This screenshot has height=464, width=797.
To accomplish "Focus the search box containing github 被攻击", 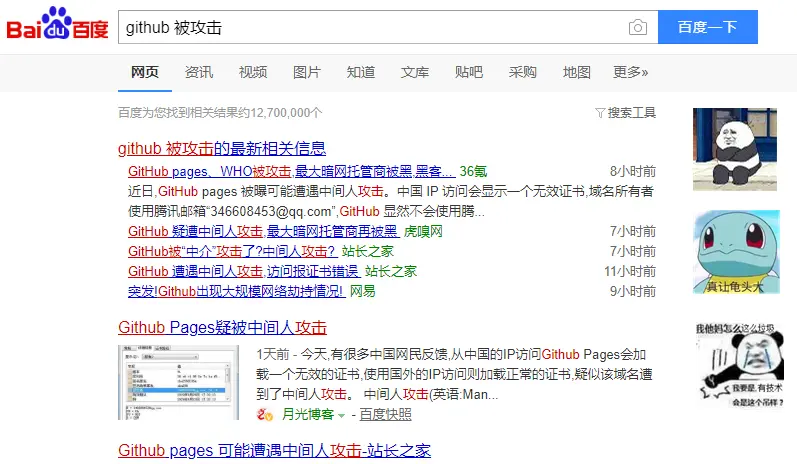I will pyautogui.click(x=388, y=27).
